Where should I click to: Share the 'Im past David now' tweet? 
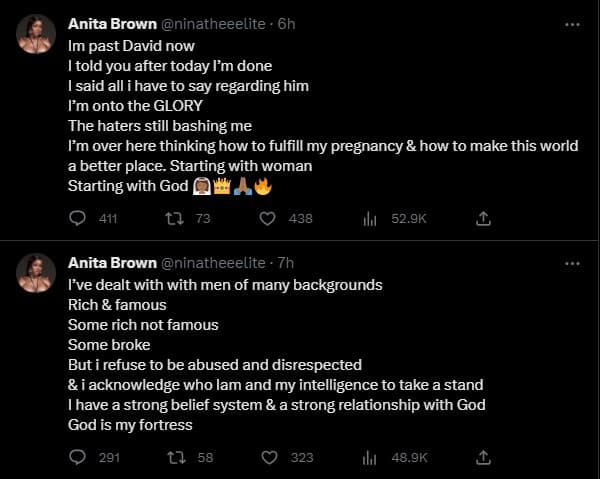click(x=483, y=218)
